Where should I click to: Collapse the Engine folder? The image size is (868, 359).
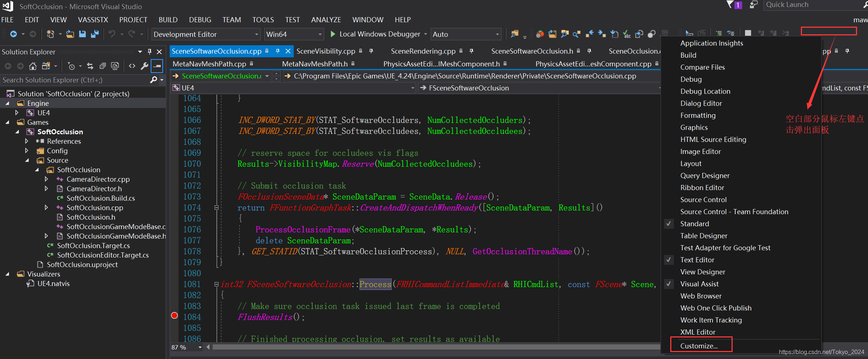[7, 103]
